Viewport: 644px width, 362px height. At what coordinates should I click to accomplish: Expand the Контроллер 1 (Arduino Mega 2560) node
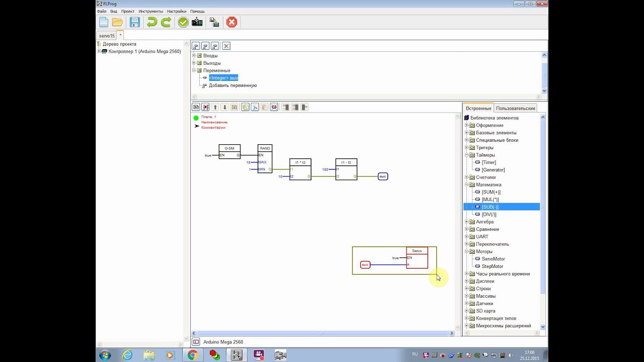99,51
